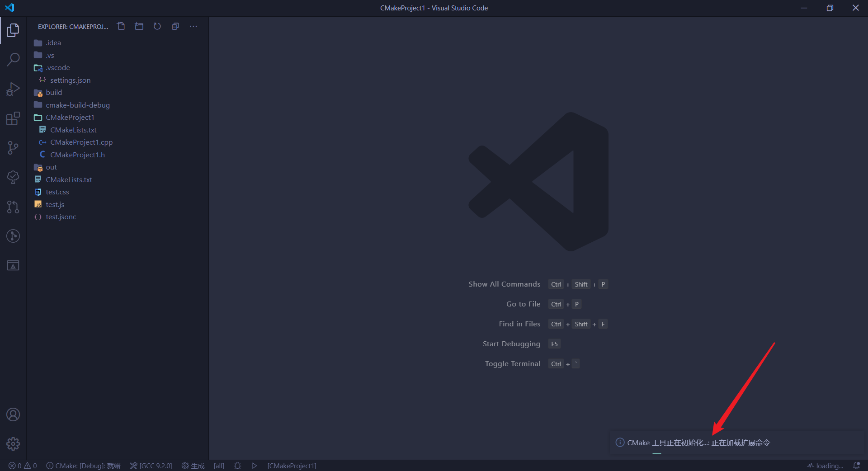868x471 pixels.
Task: Open the Manage gear menu
Action: [x=13, y=444]
